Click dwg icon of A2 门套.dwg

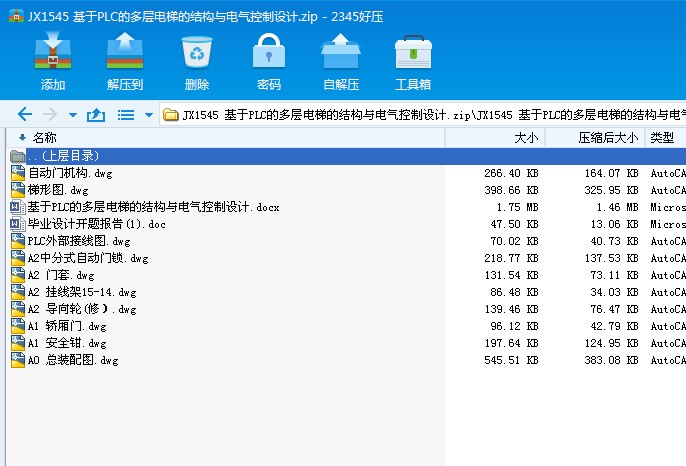18,275
